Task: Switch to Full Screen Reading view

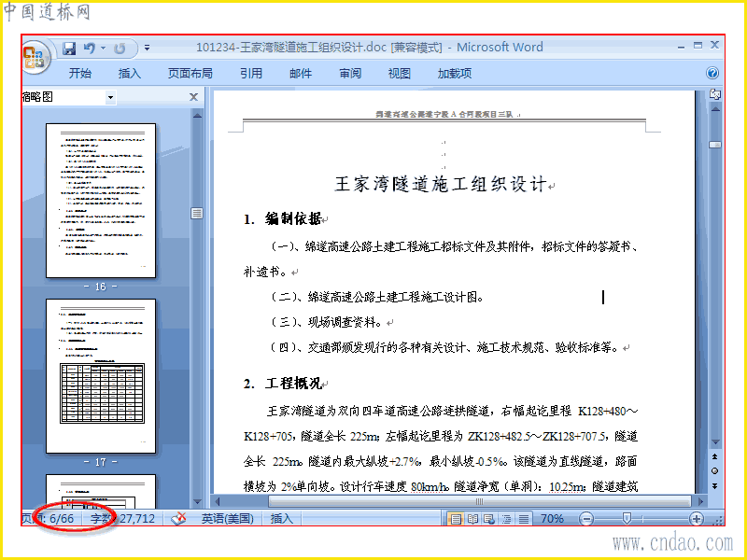Action: [x=472, y=519]
